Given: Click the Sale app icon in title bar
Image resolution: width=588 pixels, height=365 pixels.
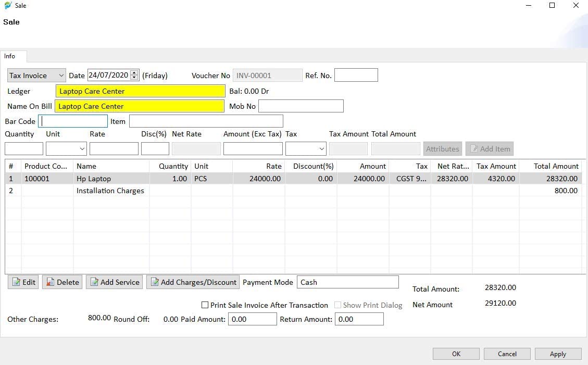Looking at the screenshot, I should coord(8,5).
